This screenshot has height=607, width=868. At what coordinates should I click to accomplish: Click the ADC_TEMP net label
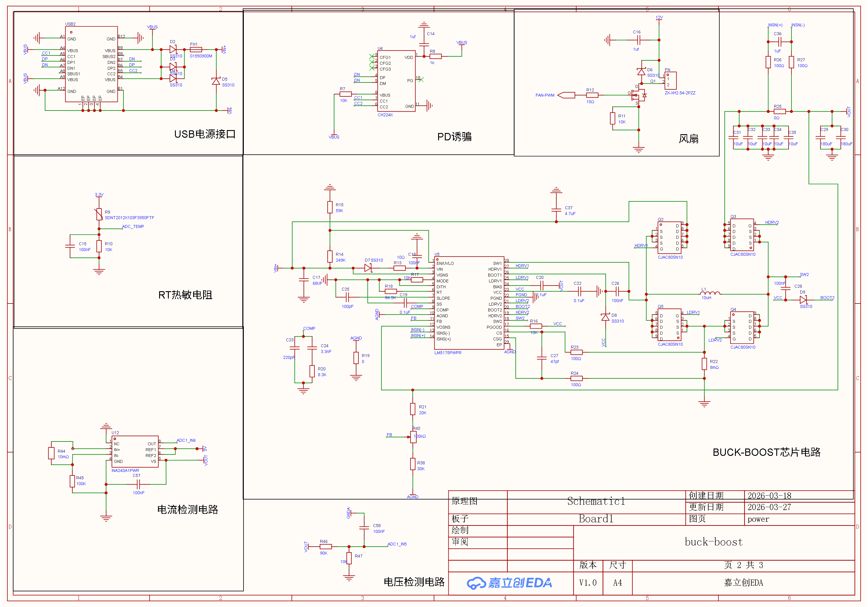coord(133,226)
